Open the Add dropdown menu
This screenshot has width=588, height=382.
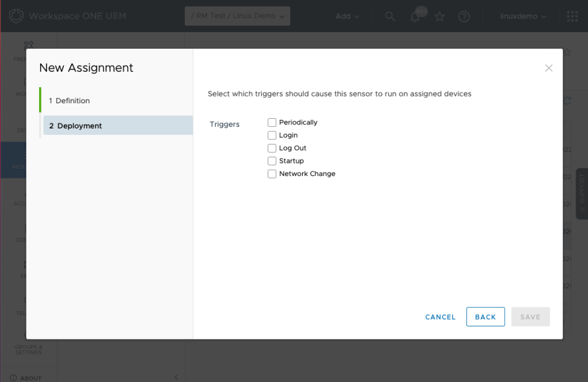point(347,16)
